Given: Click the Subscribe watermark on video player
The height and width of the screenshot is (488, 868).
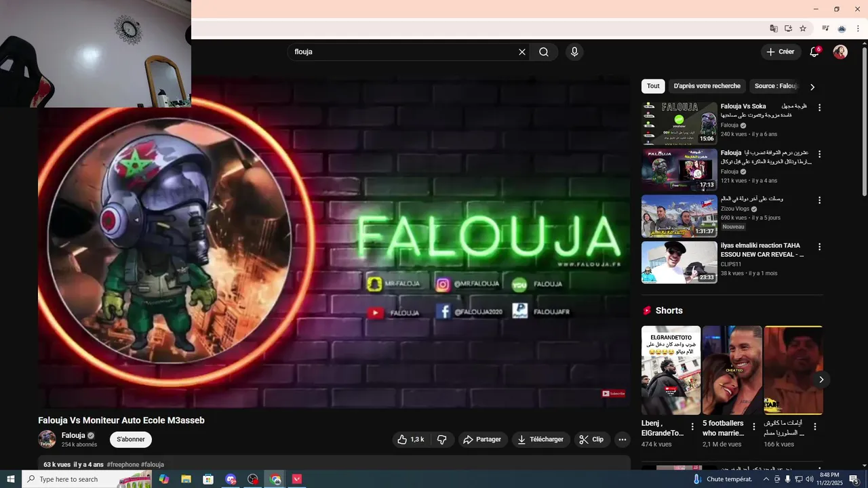Looking at the screenshot, I should click(x=614, y=393).
